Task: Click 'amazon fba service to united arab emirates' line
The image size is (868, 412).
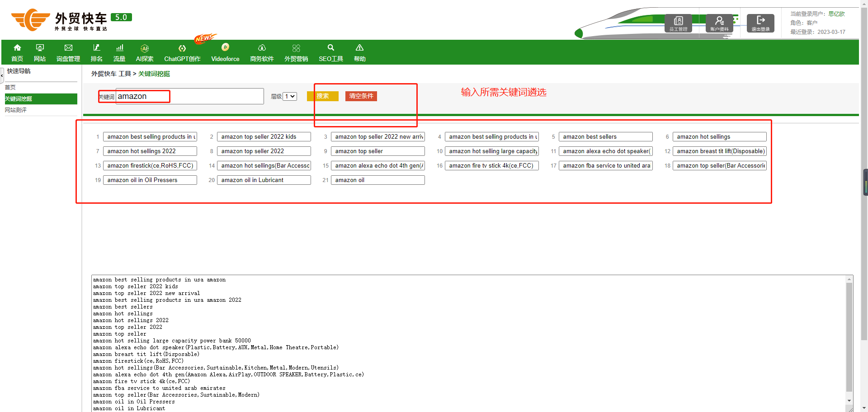Action: (x=159, y=388)
